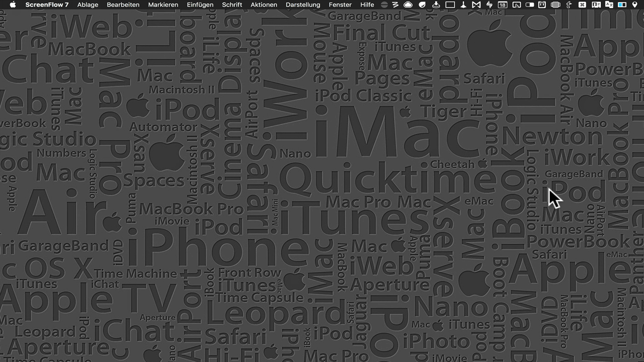Click the gray rounded rectangle status icon

555,5
